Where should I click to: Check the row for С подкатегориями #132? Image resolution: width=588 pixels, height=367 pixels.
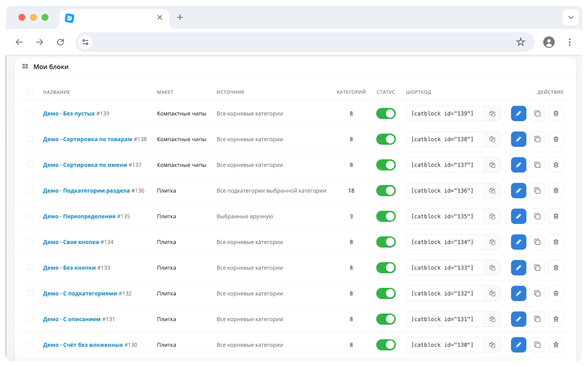click(30, 293)
